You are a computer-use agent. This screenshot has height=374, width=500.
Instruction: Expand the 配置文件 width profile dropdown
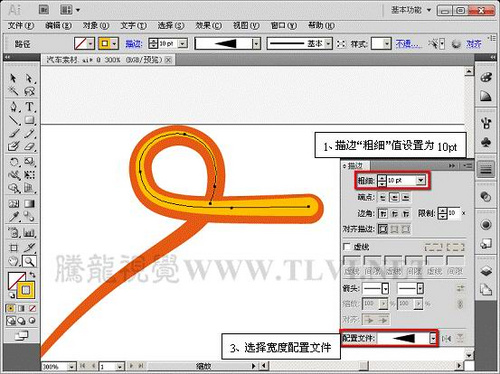[433, 339]
